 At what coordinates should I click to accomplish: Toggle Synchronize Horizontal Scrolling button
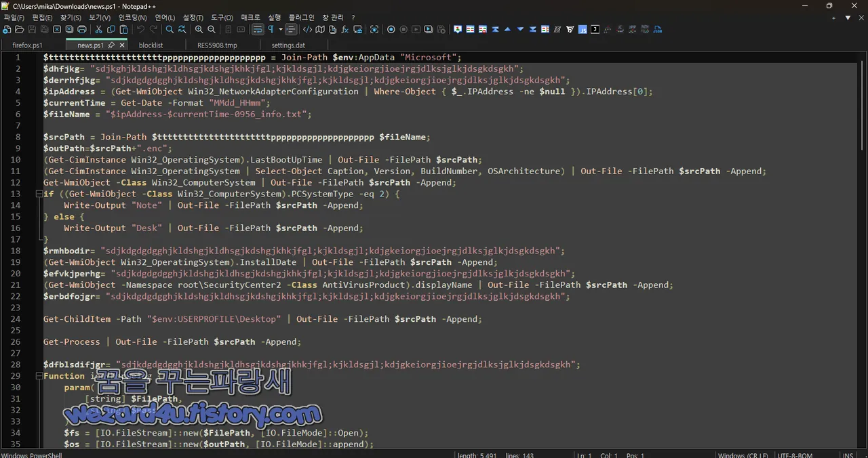coord(241,30)
